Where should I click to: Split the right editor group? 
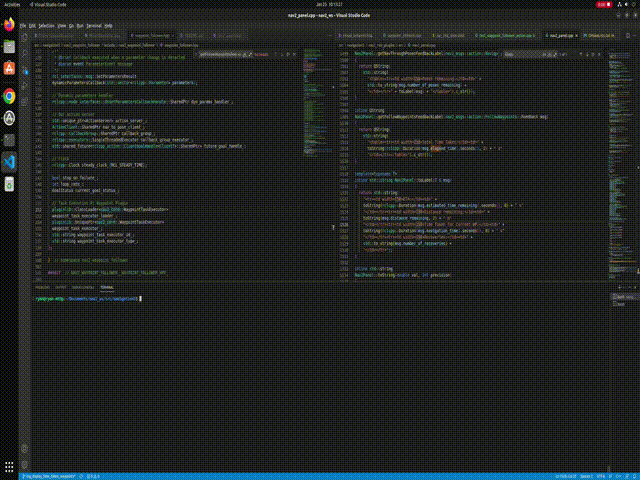628,36
